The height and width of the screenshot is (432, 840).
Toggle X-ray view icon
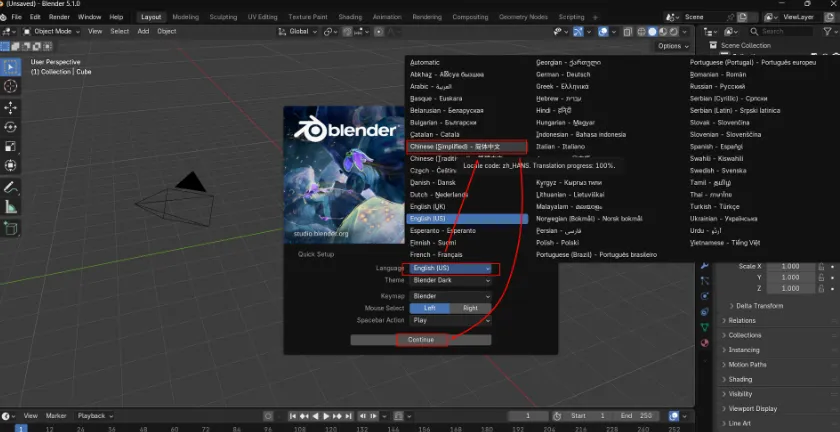click(x=628, y=32)
